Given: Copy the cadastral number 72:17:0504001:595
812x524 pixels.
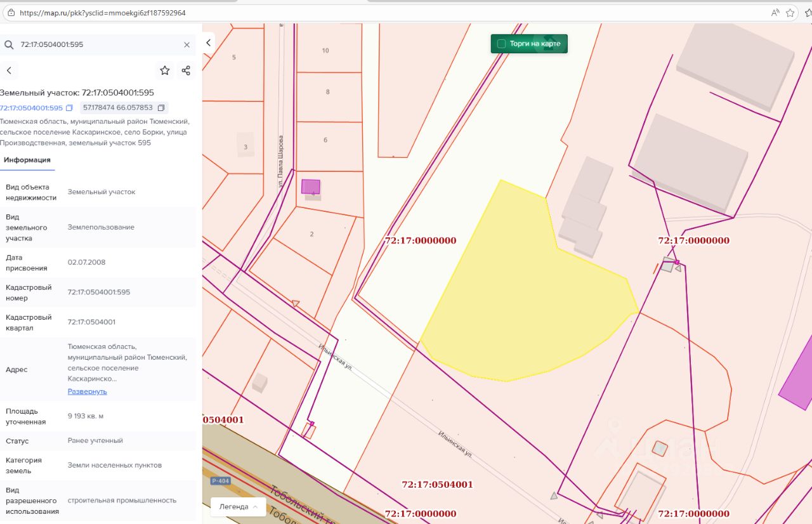Looking at the screenshot, I should (69, 108).
